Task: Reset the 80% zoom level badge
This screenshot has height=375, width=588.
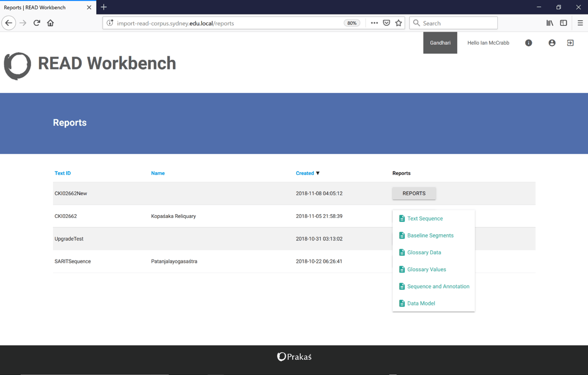Action: 352,23
